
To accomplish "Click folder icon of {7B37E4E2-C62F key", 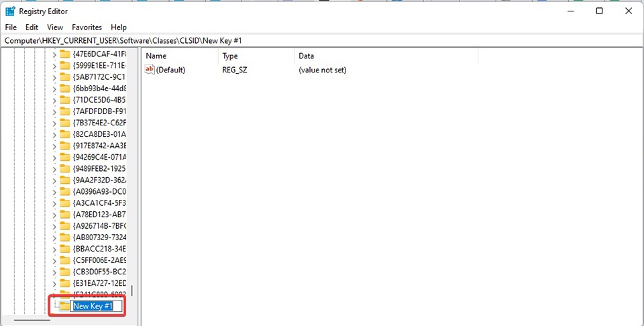I will pyautogui.click(x=64, y=123).
